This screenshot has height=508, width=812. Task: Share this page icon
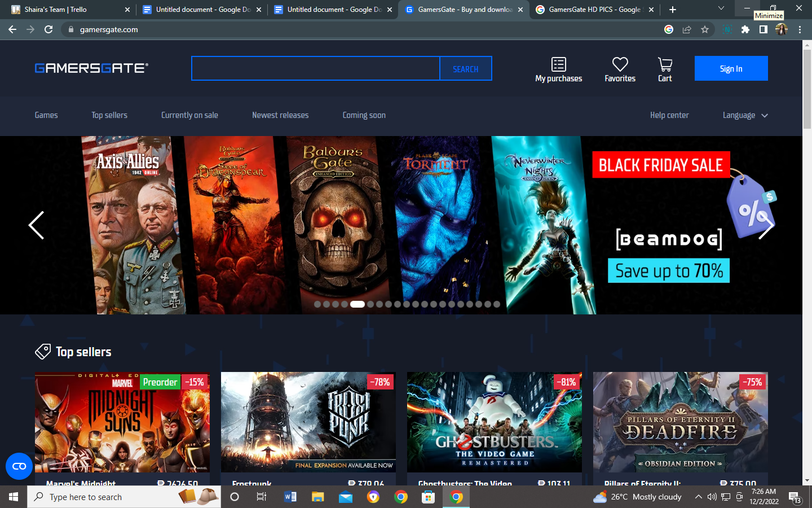click(687, 29)
